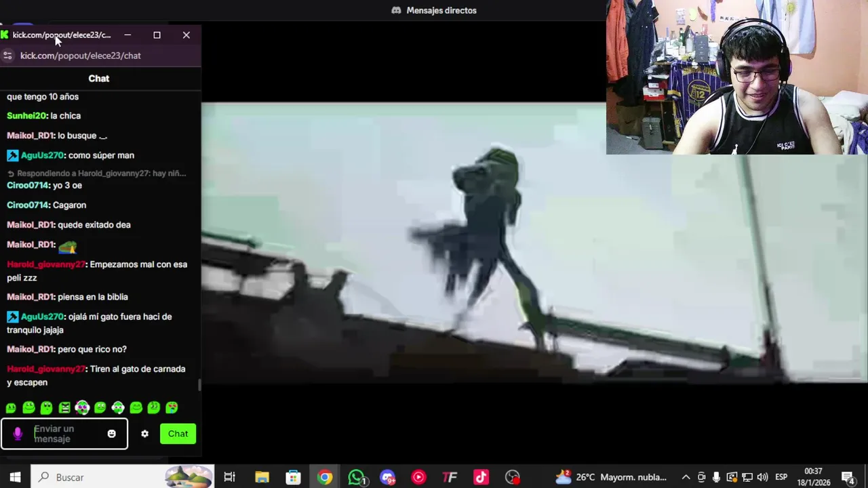Click AguUs270 badge next to 'como súper man'
Viewport: 868px width, 488px height.
point(12,155)
